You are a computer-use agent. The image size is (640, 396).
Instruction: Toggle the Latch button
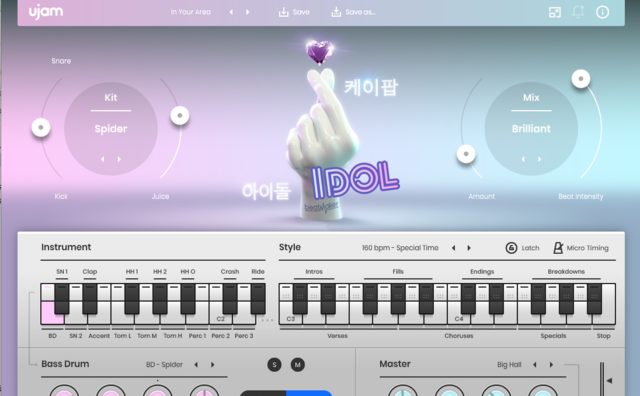(522, 248)
